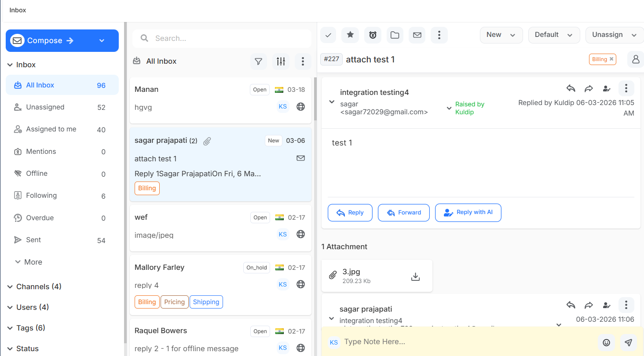Click the reply arrow icon on the sagar prajapati message
Screen dimensions: 644x356
571,305
